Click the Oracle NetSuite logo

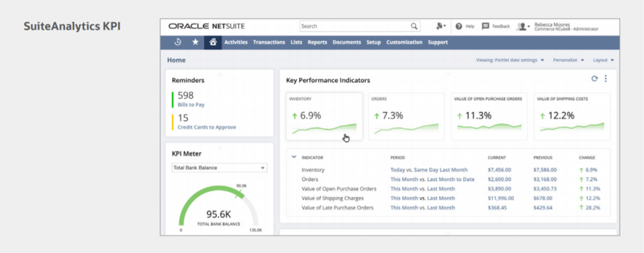[x=206, y=26]
